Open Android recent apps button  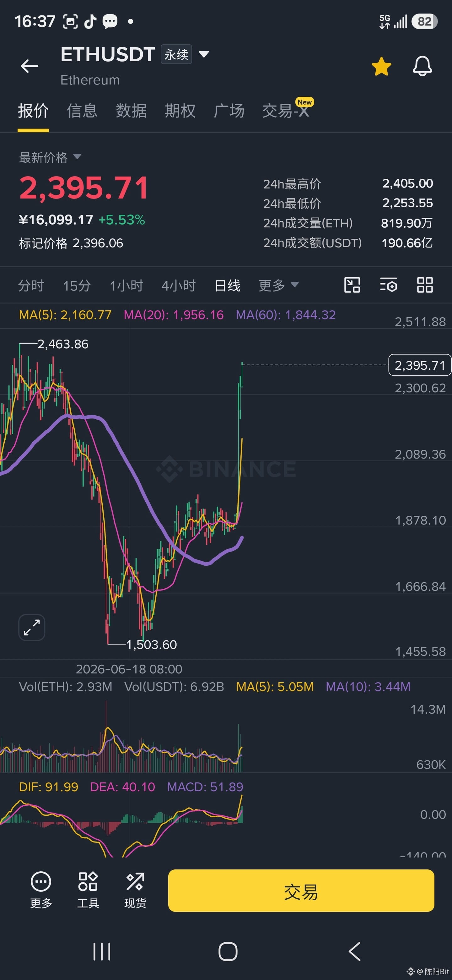(x=102, y=951)
